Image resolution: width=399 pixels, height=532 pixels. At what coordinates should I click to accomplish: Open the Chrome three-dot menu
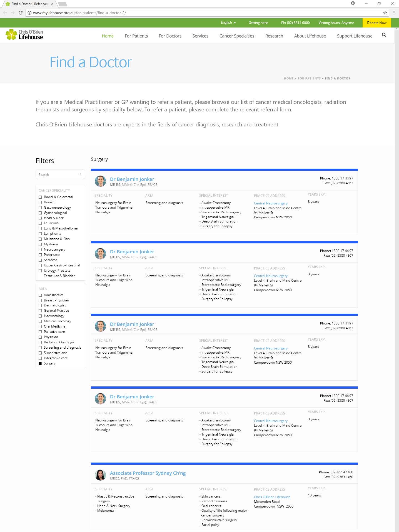[x=394, y=13]
